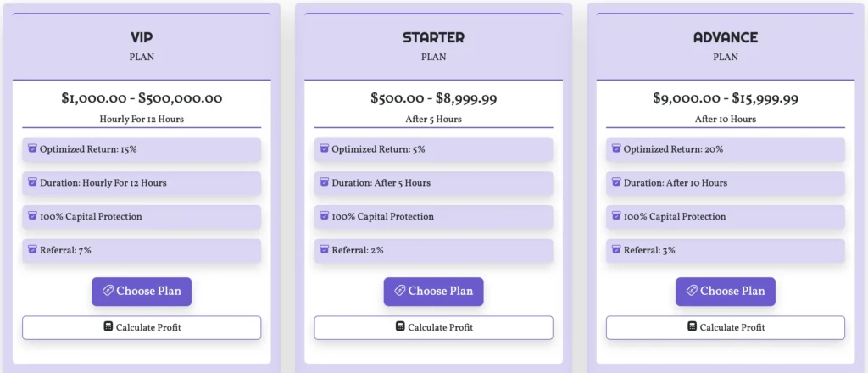Click the tag icon on Starter Choose Plan

pos(398,291)
